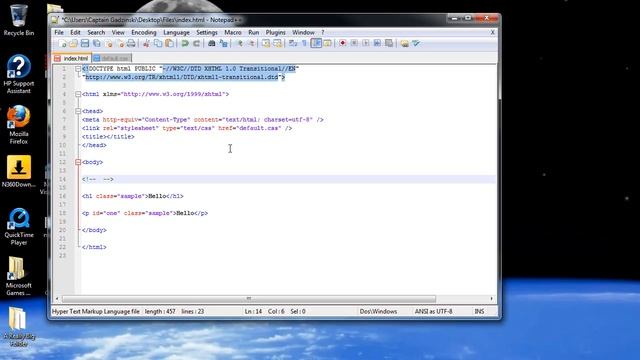Click the Save All toolbar icon
640x360 pixels.
pos(96,43)
